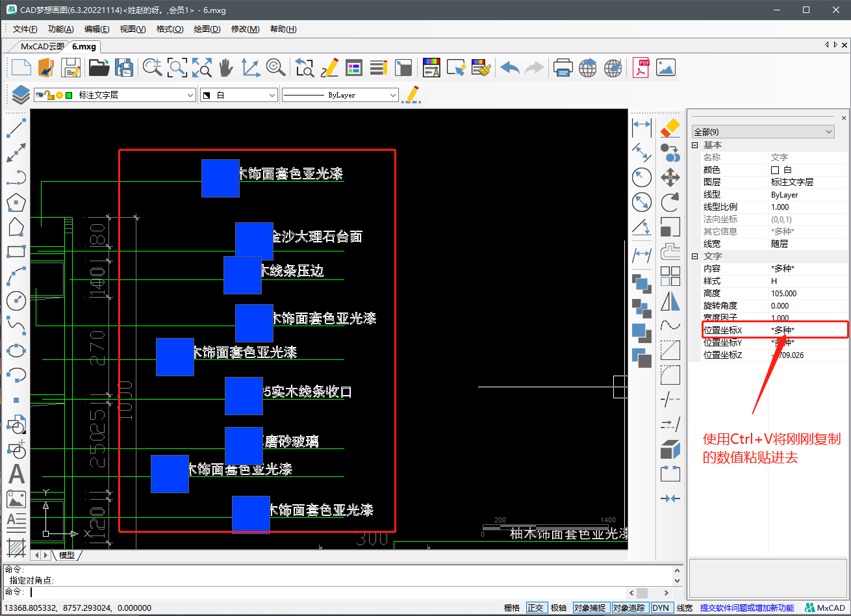Image resolution: width=851 pixels, height=616 pixels.
Task: Select the Rectangle drawing tool
Action: tap(16, 251)
